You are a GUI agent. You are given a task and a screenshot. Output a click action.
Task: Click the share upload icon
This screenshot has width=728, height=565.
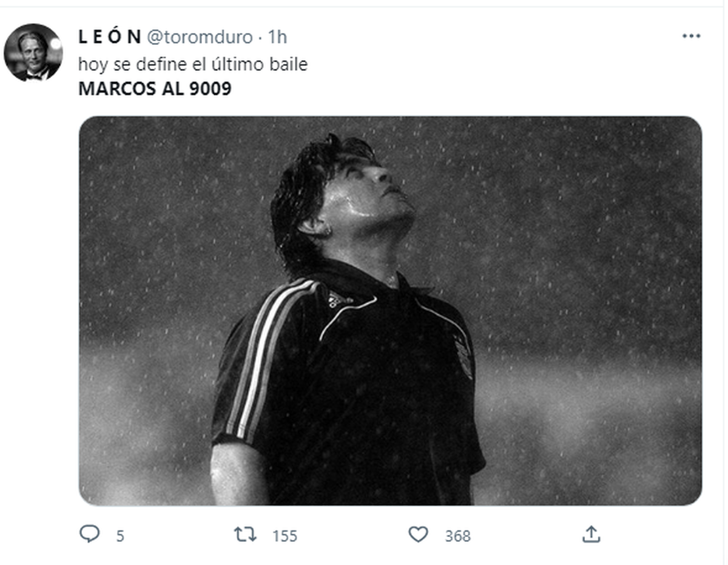click(x=590, y=535)
